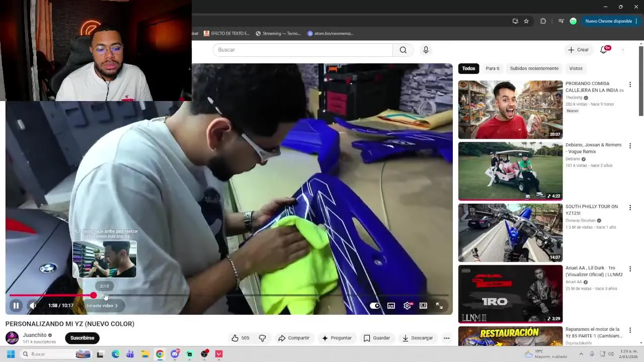Screen dimensions: 644x362
Task: Open the taskbar weather widget
Action: [546, 354]
